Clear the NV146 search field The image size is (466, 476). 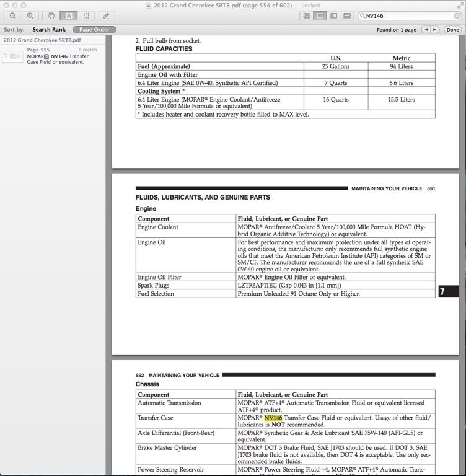coord(457,15)
